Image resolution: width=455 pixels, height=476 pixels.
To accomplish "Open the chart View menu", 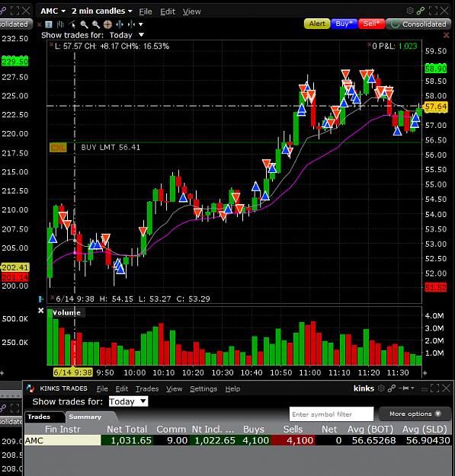I will pyautogui.click(x=191, y=11).
